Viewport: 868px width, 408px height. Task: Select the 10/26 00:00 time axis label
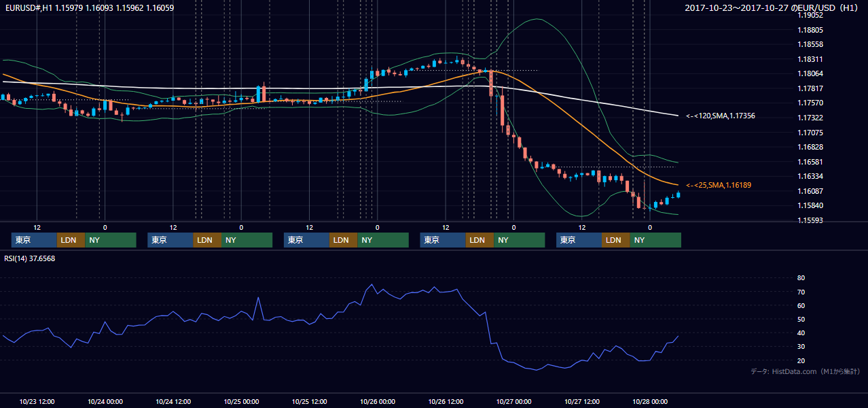378,401
